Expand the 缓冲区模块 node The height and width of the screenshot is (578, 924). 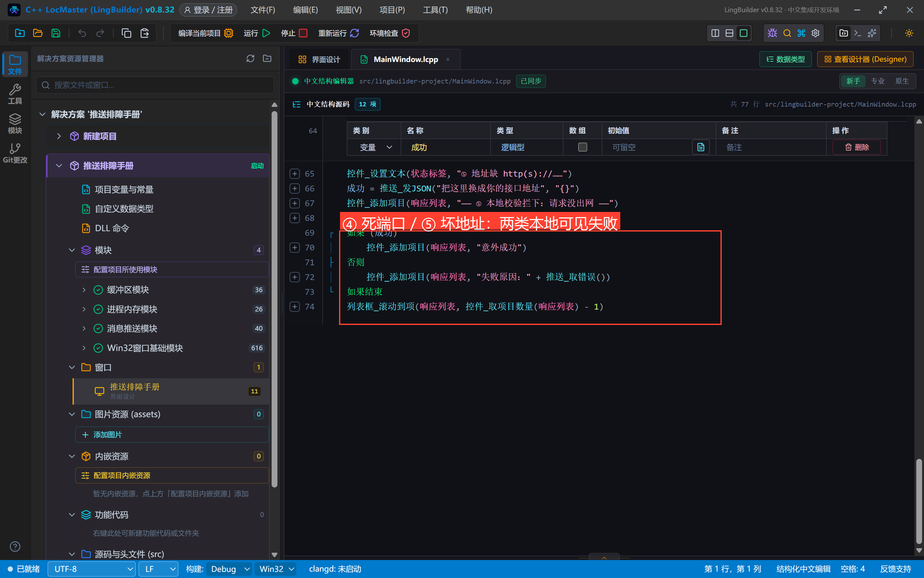click(84, 290)
